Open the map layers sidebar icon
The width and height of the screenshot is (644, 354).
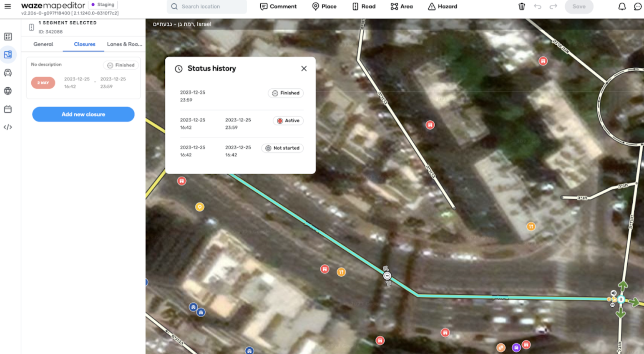pos(8,55)
